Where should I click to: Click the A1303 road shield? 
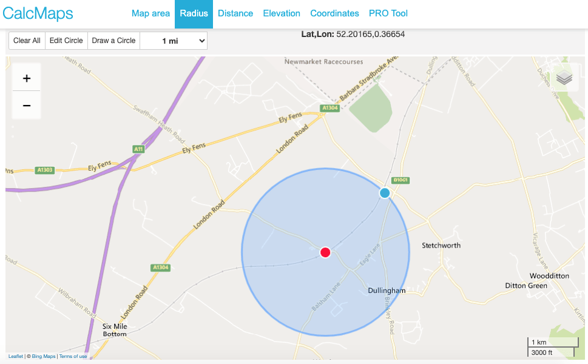pos(44,170)
